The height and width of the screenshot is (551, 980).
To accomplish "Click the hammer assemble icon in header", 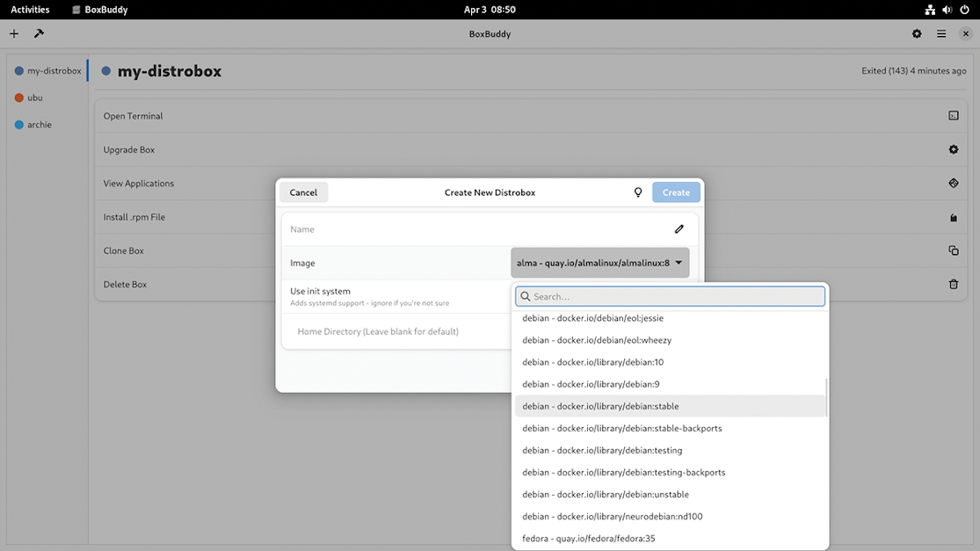I will (x=39, y=33).
